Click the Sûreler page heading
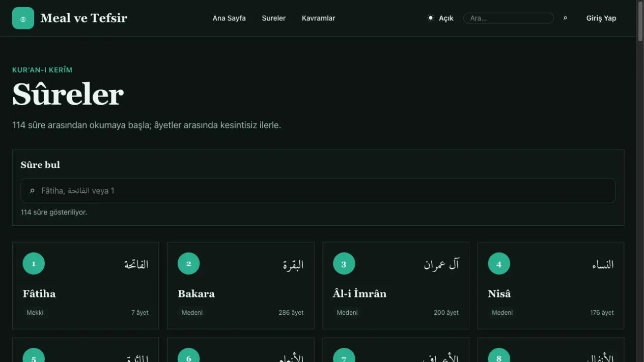The height and width of the screenshot is (362, 644). [68, 95]
